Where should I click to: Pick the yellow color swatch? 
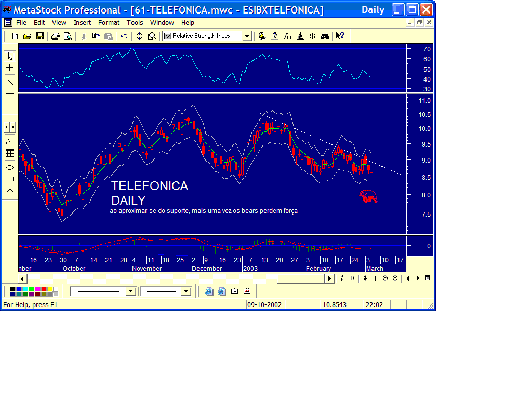pyautogui.click(x=50, y=289)
